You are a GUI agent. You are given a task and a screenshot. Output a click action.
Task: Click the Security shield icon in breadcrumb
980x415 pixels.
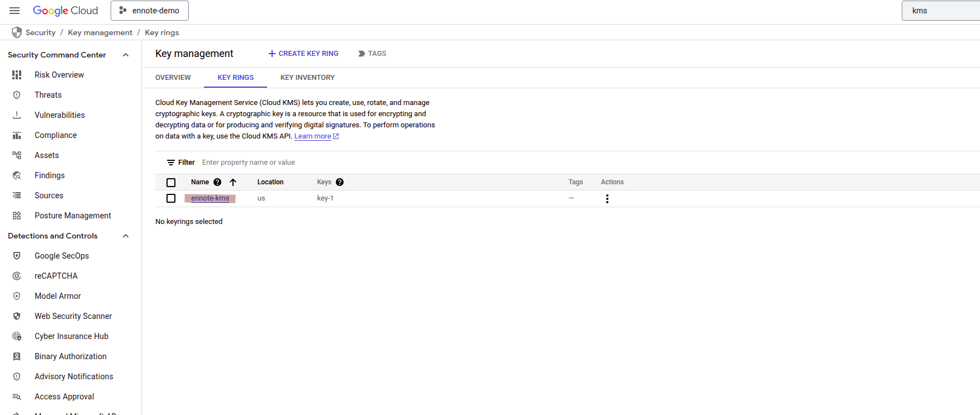[17, 32]
